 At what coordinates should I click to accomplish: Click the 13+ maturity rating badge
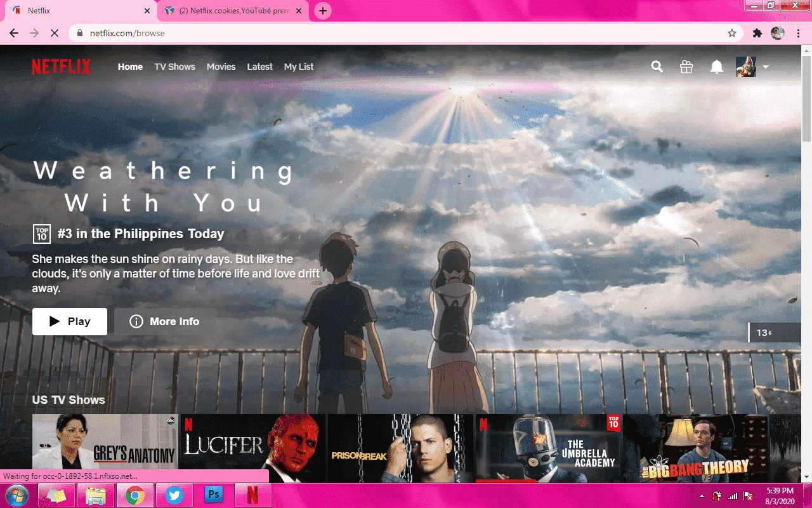coord(775,333)
